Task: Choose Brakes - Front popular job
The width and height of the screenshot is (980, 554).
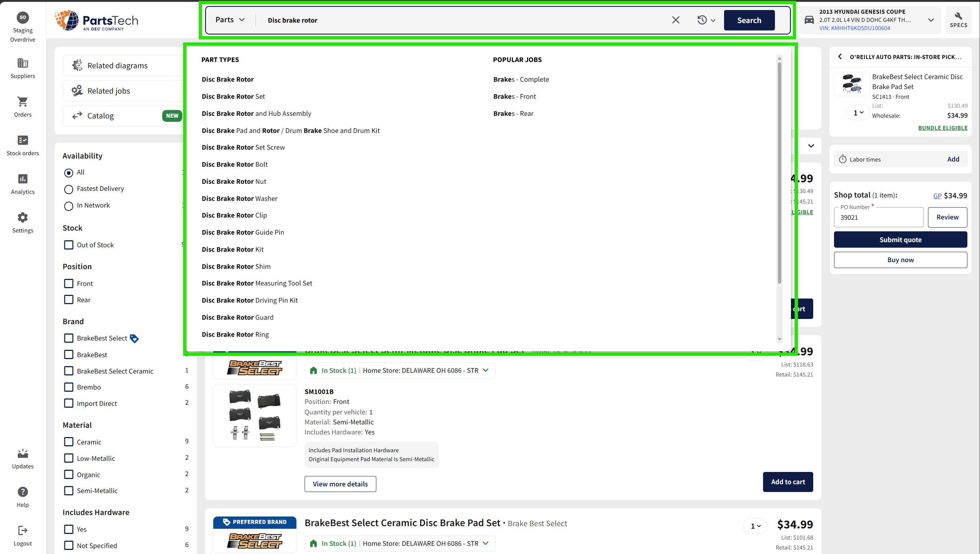Action: 515,96
